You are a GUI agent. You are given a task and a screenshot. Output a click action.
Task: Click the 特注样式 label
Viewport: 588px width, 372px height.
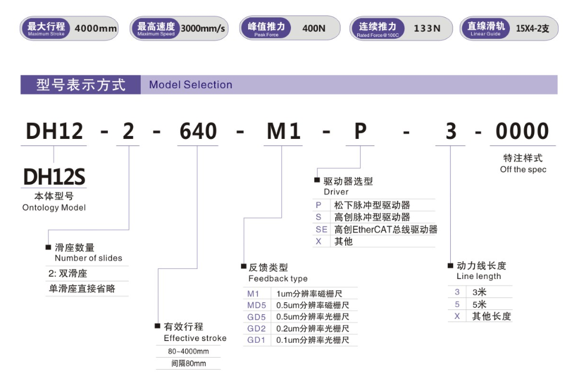click(x=523, y=158)
